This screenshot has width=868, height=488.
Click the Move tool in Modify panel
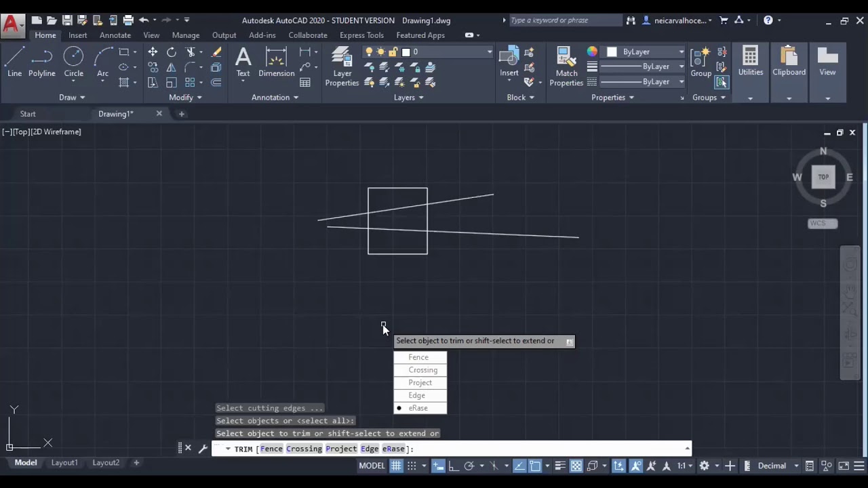point(153,52)
